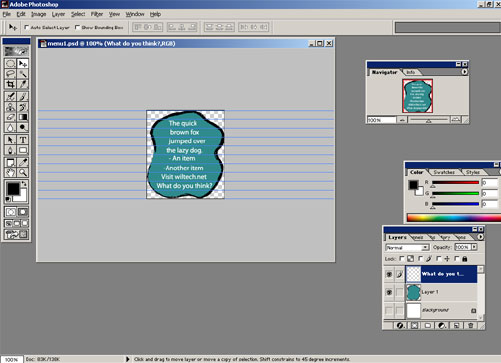Screen dimensions: 501x363
Task: Select the Hand tool
Action: (10, 173)
